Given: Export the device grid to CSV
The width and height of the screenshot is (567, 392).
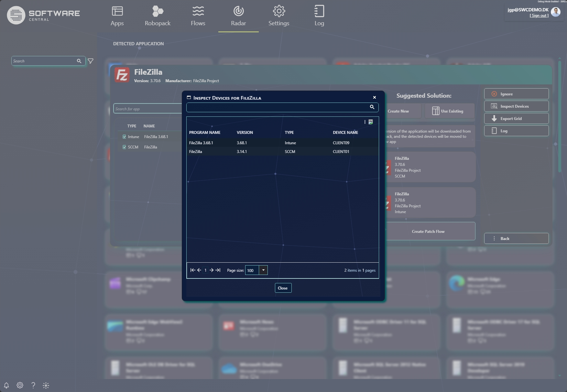Looking at the screenshot, I should [x=371, y=122].
